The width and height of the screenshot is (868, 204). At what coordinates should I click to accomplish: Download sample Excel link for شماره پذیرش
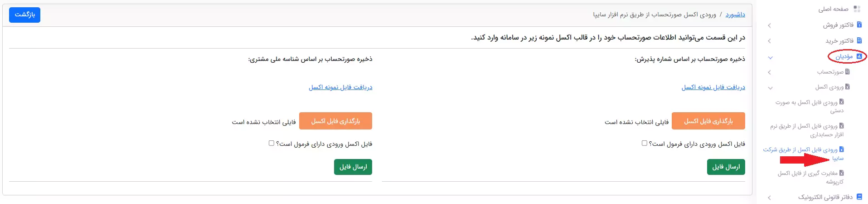click(x=713, y=87)
